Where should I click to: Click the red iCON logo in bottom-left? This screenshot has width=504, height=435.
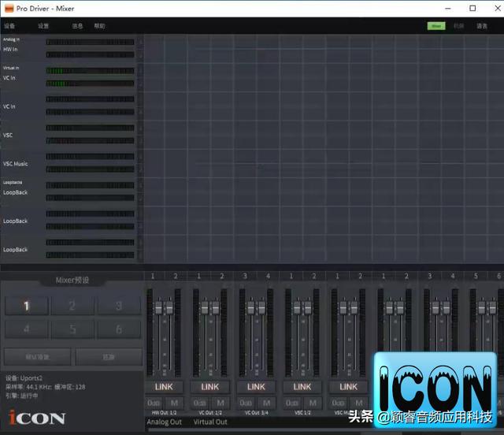click(37, 418)
